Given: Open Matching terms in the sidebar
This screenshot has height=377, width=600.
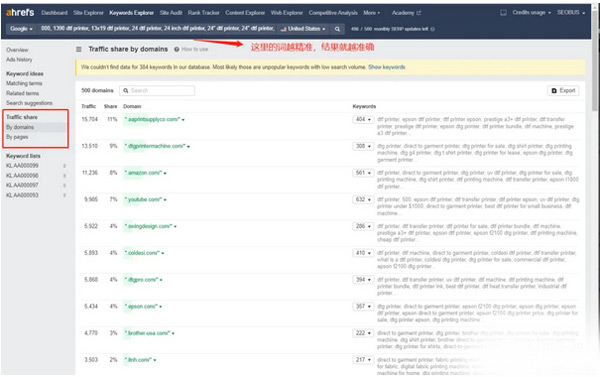Looking at the screenshot, I should pos(24,83).
